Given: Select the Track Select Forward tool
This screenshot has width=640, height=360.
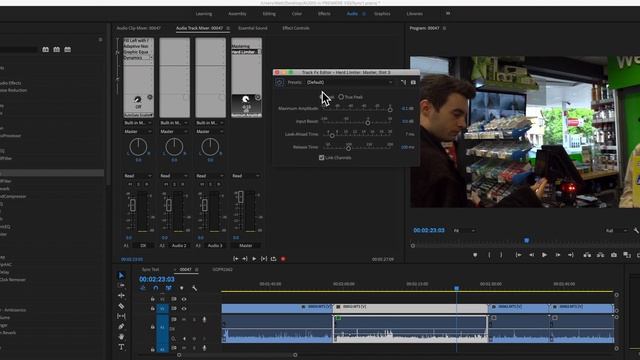Looking at the screenshot, I should [x=121, y=285].
